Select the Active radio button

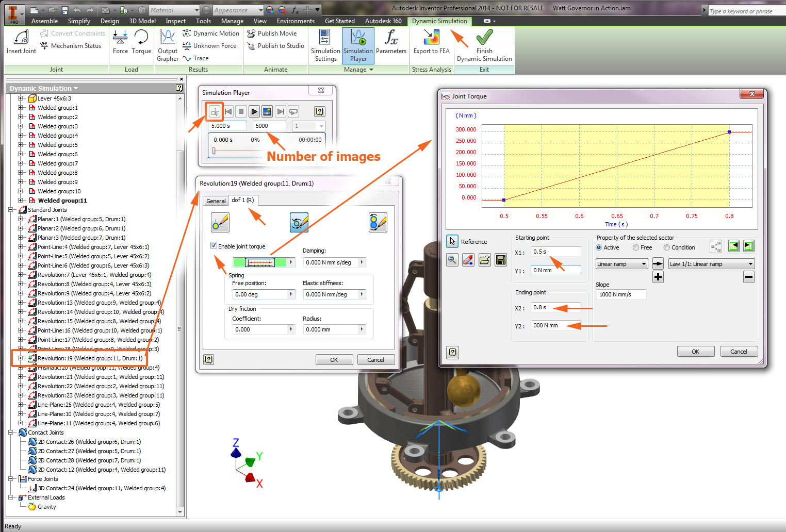point(599,248)
